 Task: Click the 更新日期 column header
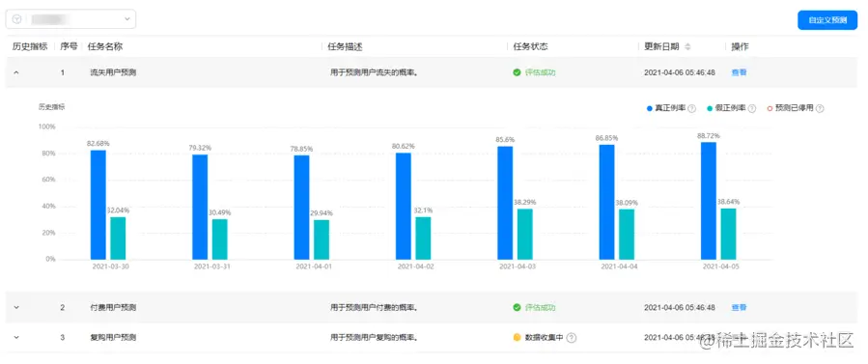[661, 47]
